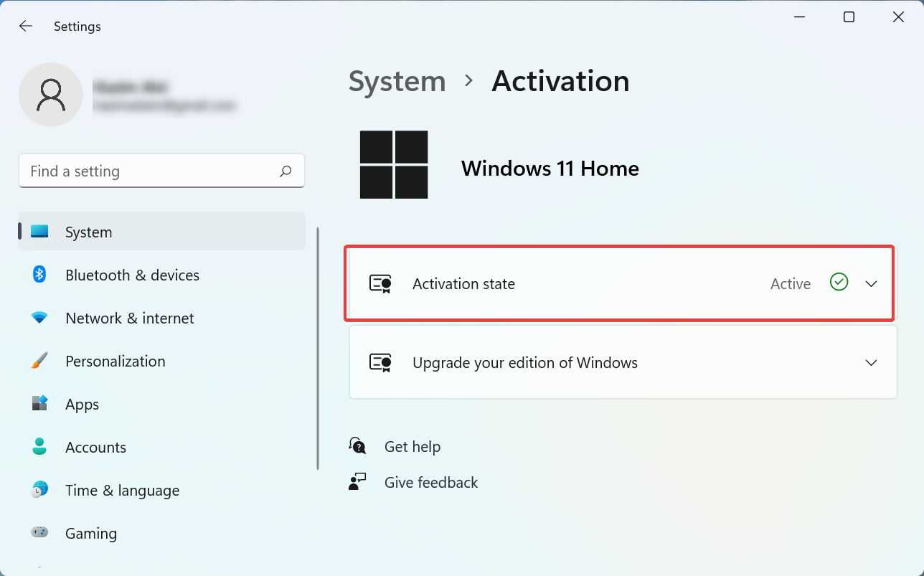Collapse the Activation state chevron
924x576 pixels.
point(871,283)
